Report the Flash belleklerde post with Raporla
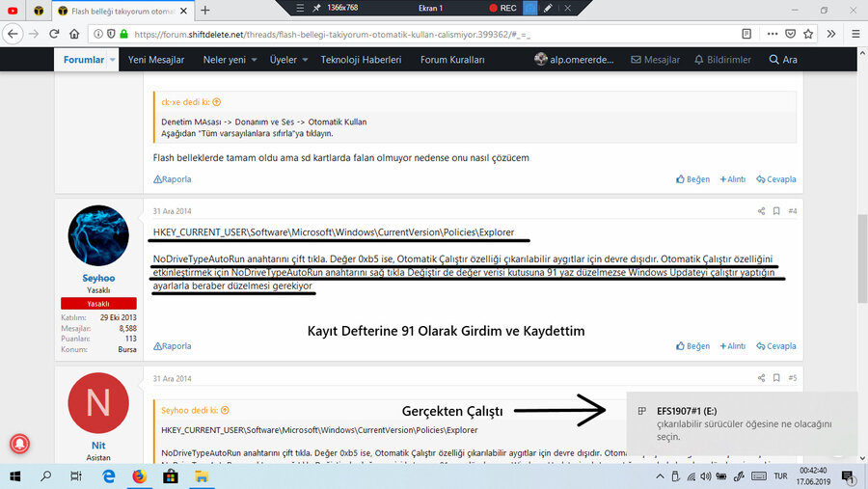Viewport: 868px width, 489px height. [173, 178]
